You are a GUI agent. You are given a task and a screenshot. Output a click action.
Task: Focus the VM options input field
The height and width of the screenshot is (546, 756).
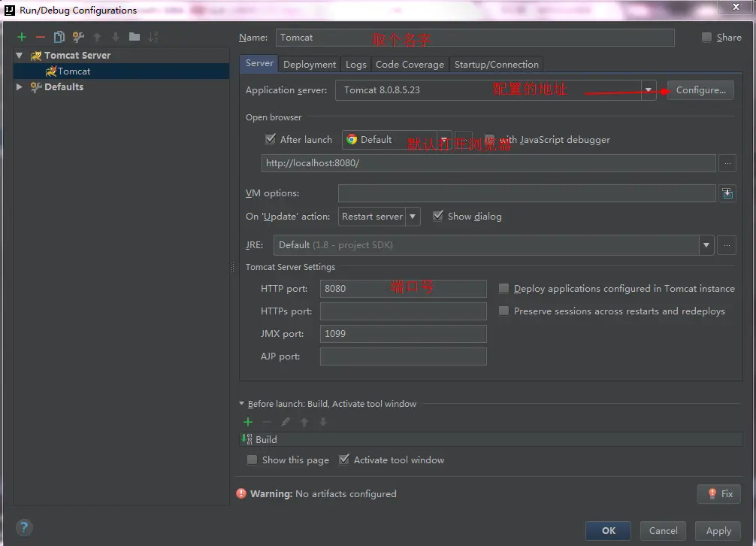click(x=527, y=193)
